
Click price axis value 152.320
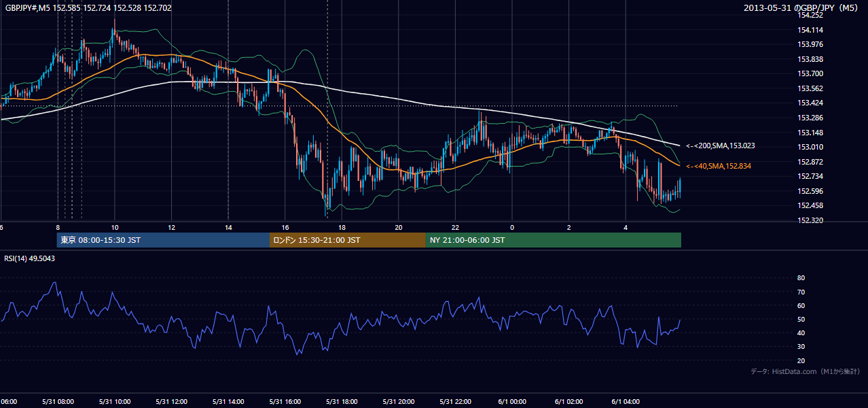810,220
